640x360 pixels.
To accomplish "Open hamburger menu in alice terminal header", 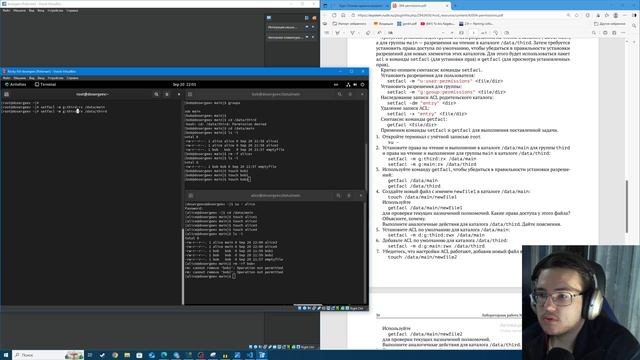I will 349,196.
